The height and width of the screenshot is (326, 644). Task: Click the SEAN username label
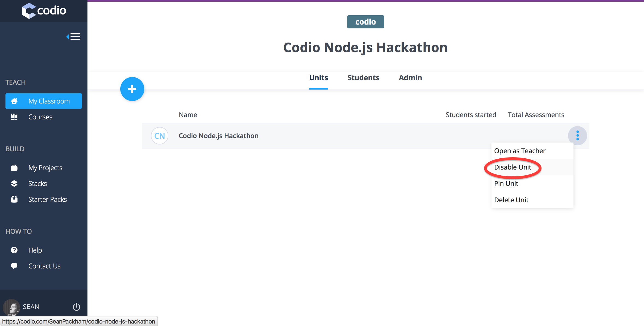(31, 307)
